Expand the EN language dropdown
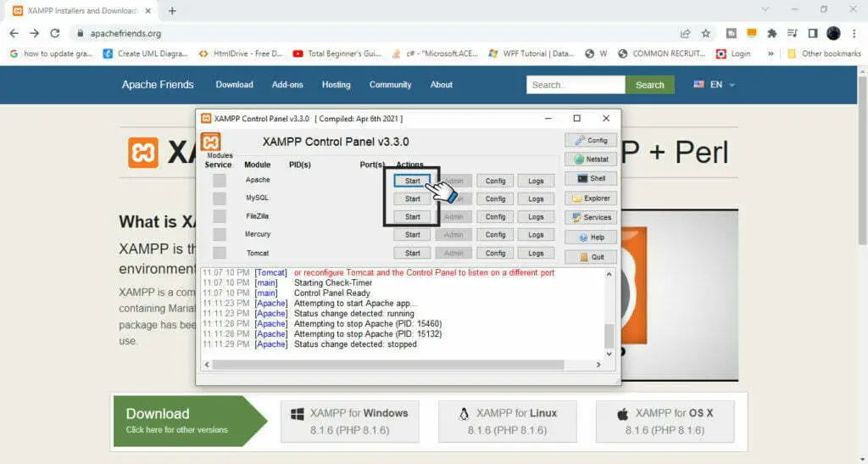868x464 pixels. click(714, 85)
